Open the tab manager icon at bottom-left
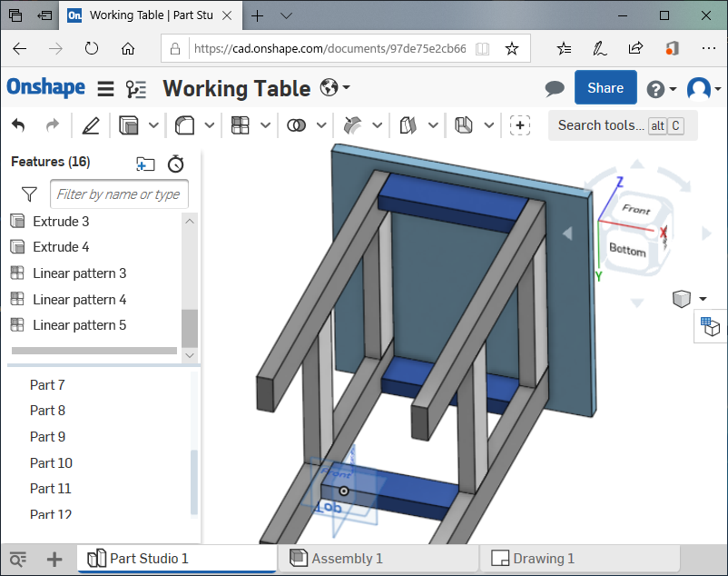Viewport: 728px width, 576px height. (x=18, y=560)
